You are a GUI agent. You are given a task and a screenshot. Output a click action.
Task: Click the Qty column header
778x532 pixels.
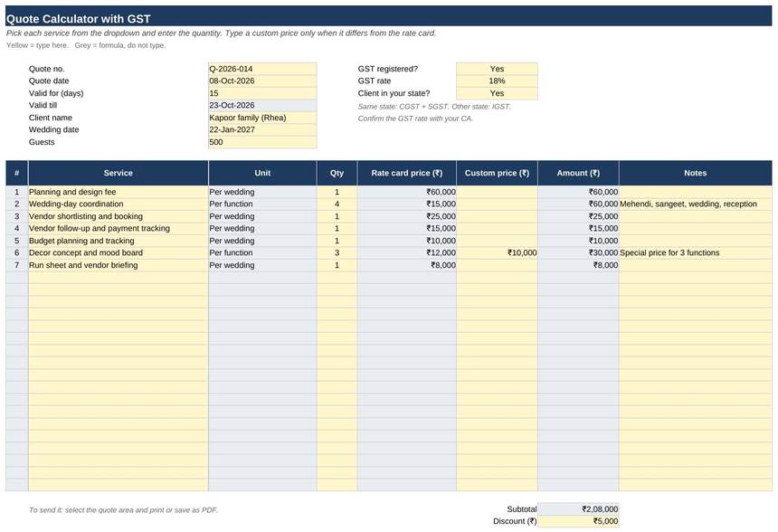click(x=337, y=173)
